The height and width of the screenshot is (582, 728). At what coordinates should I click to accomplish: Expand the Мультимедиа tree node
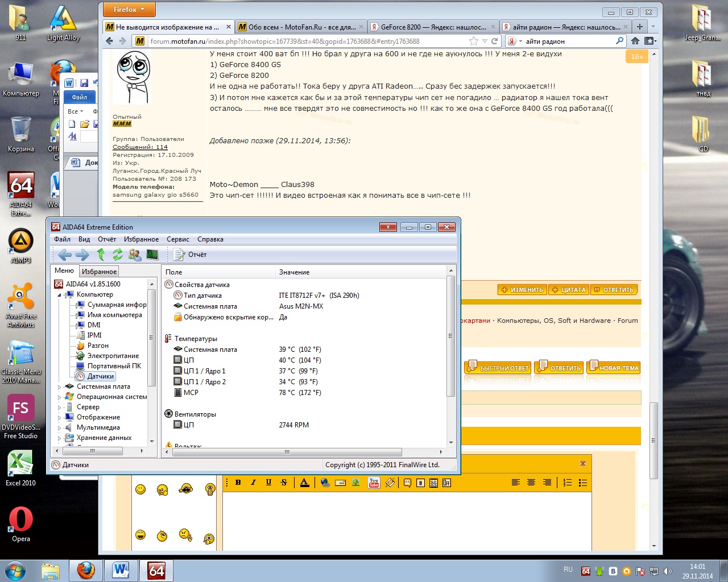point(59,428)
